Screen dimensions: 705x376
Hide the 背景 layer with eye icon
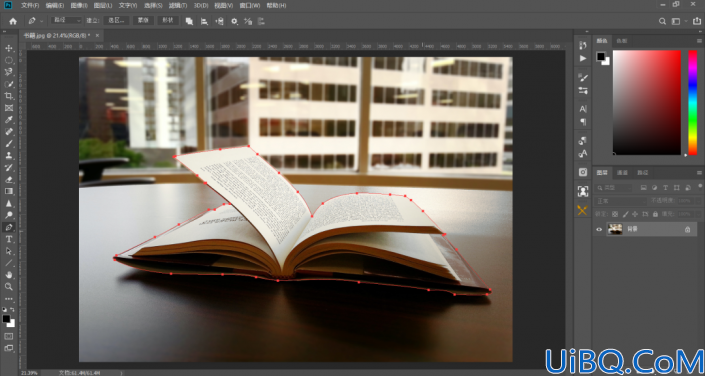(x=599, y=229)
